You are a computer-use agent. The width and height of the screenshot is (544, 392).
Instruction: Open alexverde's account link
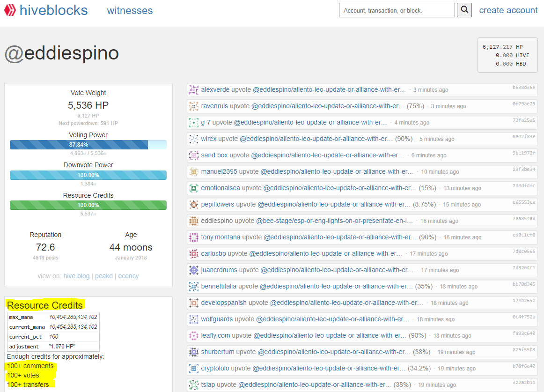coord(215,89)
